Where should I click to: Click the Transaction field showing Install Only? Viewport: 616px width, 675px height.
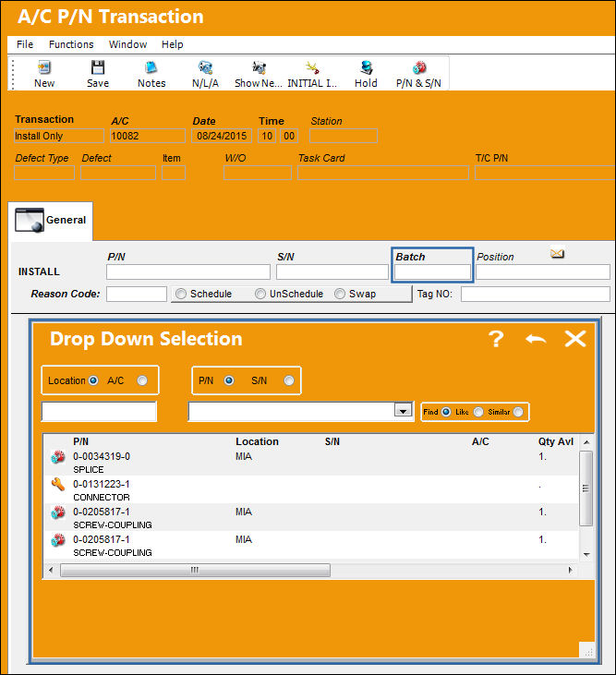59,136
